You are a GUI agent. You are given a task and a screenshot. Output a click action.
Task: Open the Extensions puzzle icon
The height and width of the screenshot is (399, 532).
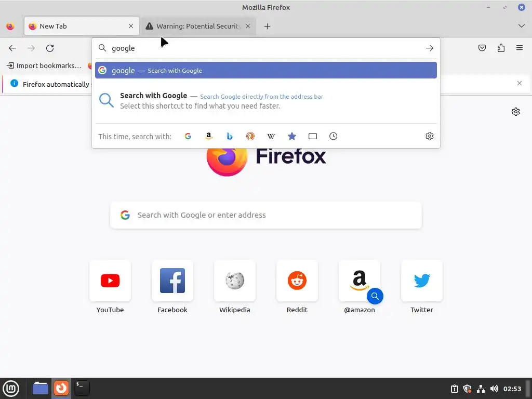(x=501, y=48)
